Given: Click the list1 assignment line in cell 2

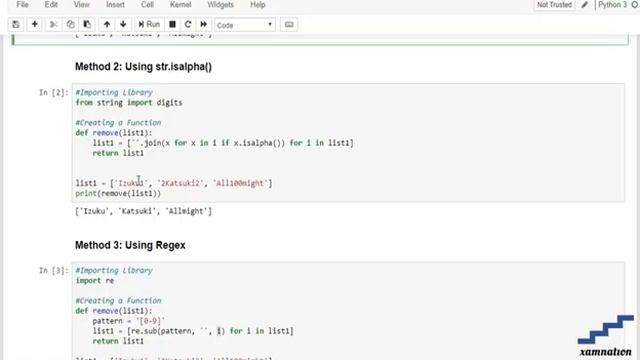Looking at the screenshot, I should [x=174, y=183].
